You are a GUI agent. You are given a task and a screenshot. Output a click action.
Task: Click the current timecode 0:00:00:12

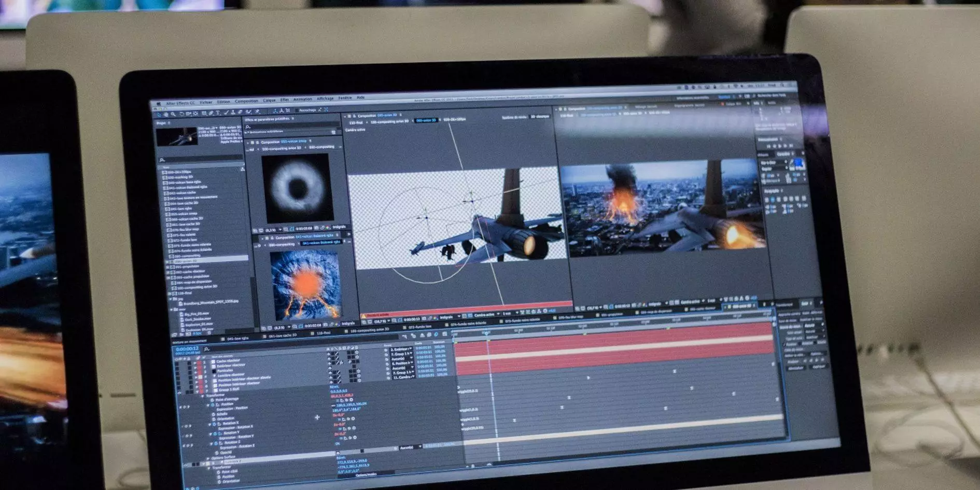tap(187, 349)
